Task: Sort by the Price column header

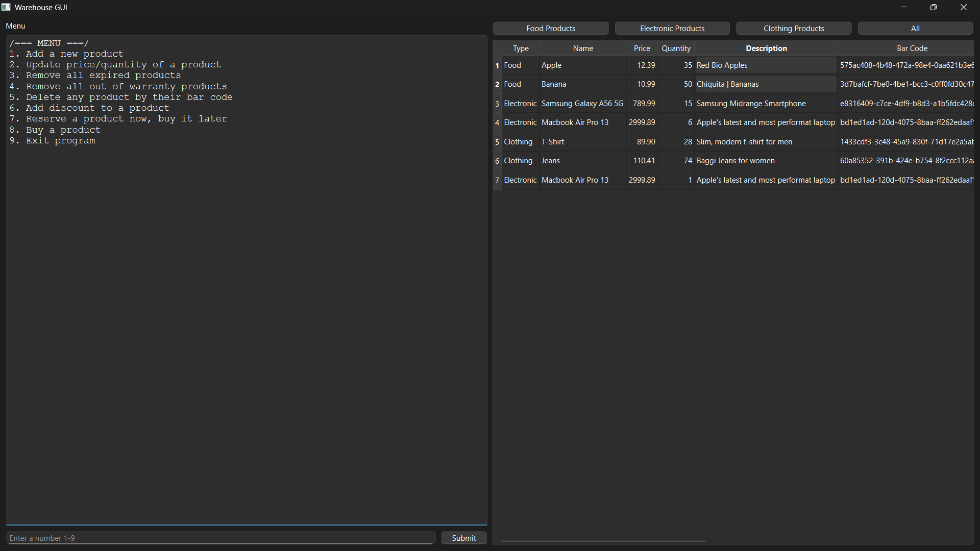Action: (x=642, y=48)
